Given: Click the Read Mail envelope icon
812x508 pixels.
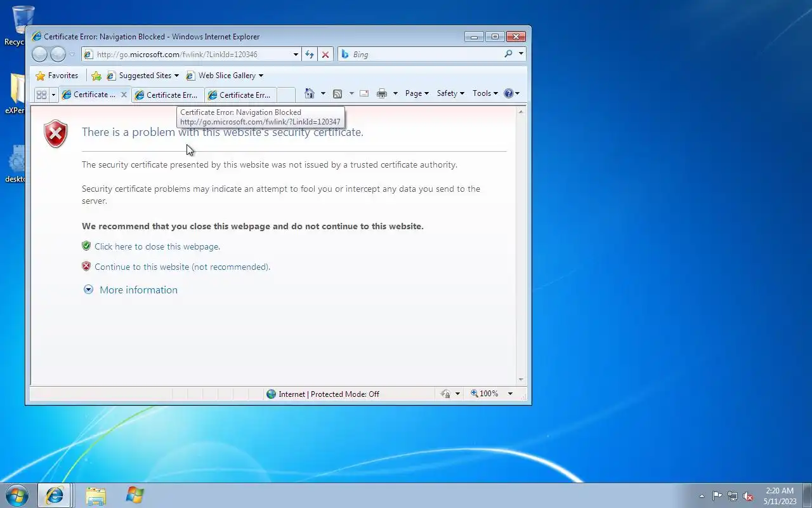Looking at the screenshot, I should (x=364, y=93).
